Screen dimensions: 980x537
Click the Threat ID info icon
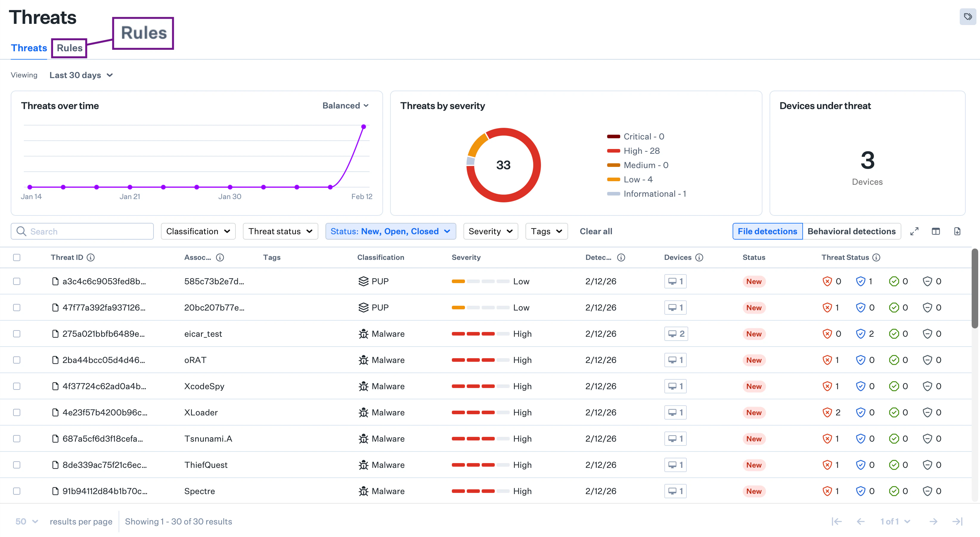pyautogui.click(x=91, y=257)
